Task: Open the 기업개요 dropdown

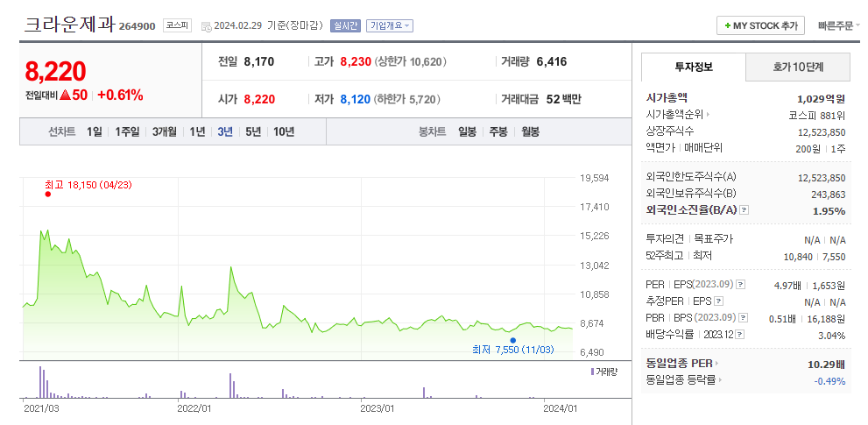Action: click(389, 26)
